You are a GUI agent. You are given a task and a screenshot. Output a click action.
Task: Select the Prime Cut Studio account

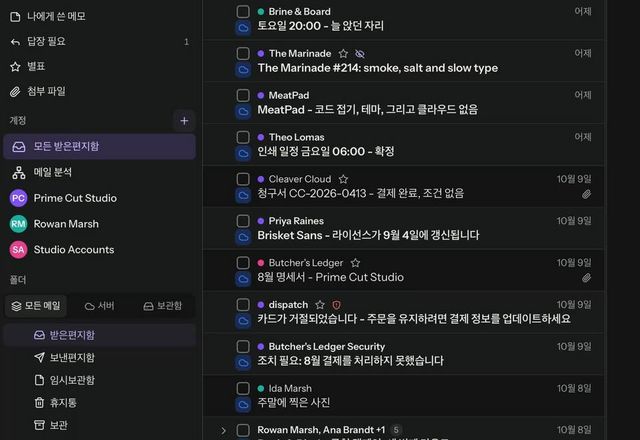(x=99, y=198)
